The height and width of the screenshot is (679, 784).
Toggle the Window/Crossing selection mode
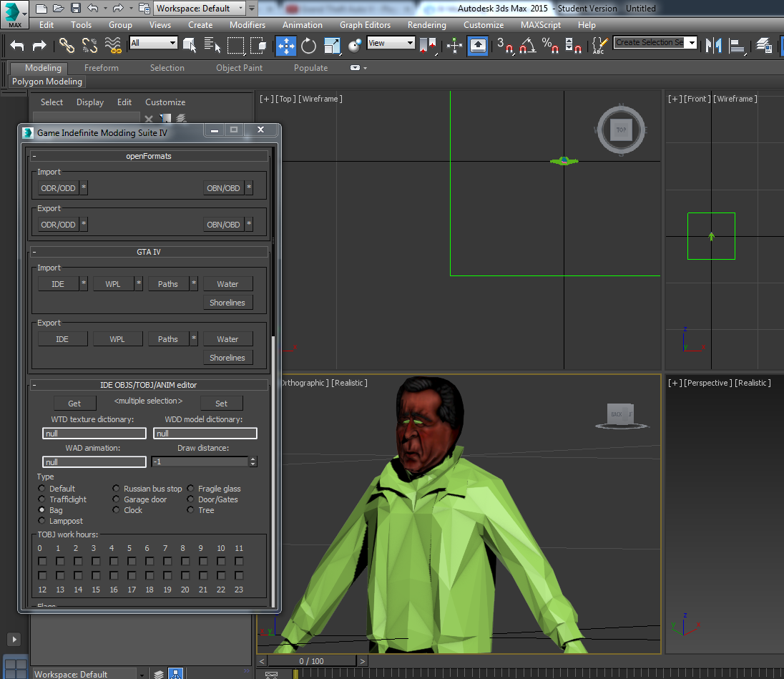pos(258,46)
